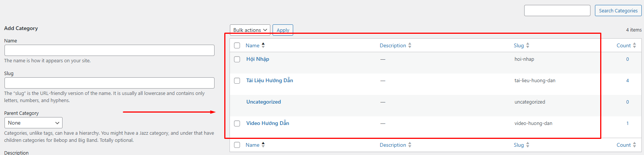The image size is (644, 155).
Task: Click the footer Slug column sort arrows
Action: pos(528,145)
